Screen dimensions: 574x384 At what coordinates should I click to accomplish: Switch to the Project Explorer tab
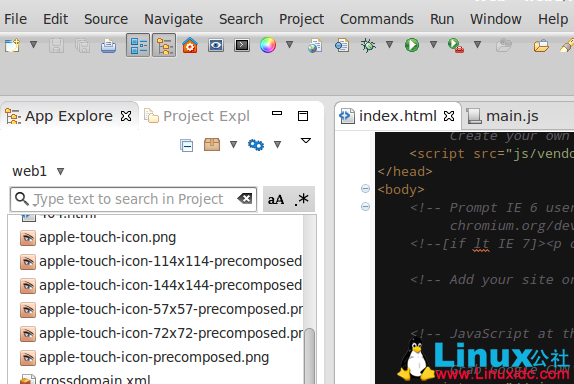197,116
